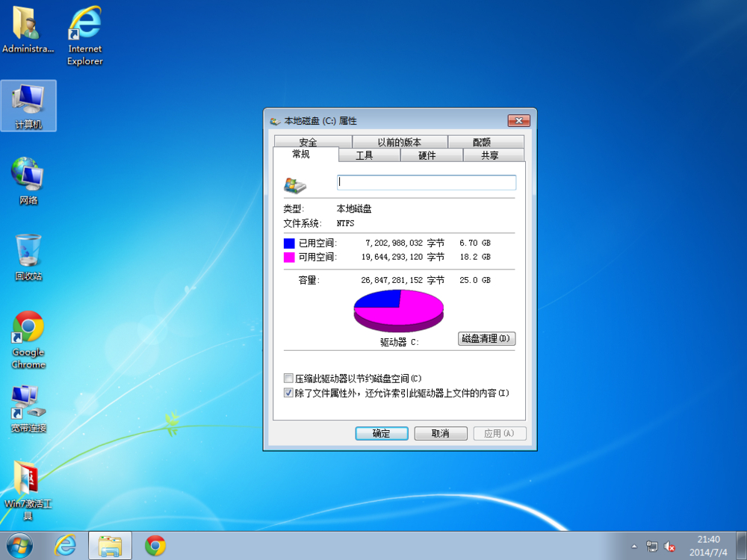Screen dimensions: 747x560
Task: Click the disk usage pie chart
Action: [x=399, y=311]
